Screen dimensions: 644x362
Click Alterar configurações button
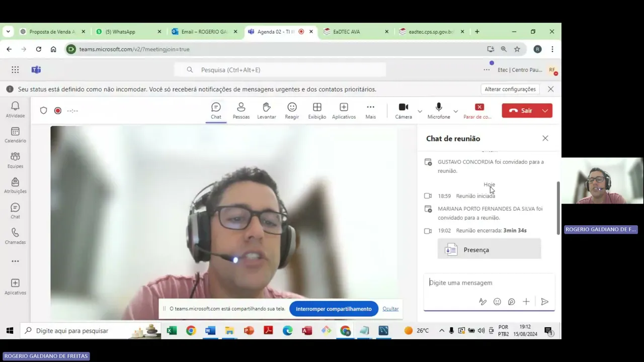[x=510, y=89]
